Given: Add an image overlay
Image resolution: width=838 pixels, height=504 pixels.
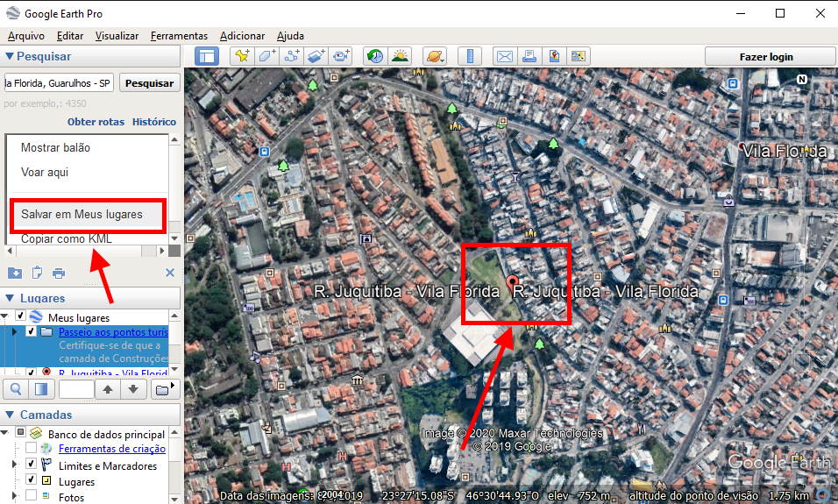Looking at the screenshot, I should coord(316,56).
